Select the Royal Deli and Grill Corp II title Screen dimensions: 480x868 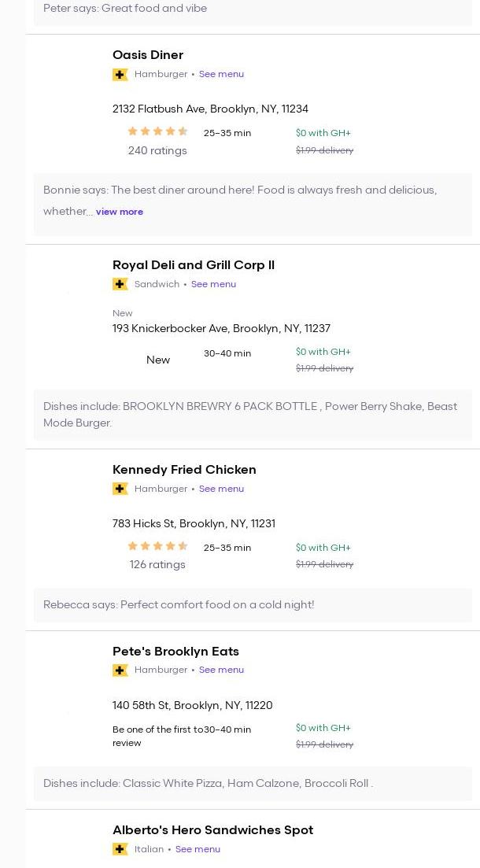pos(194,265)
